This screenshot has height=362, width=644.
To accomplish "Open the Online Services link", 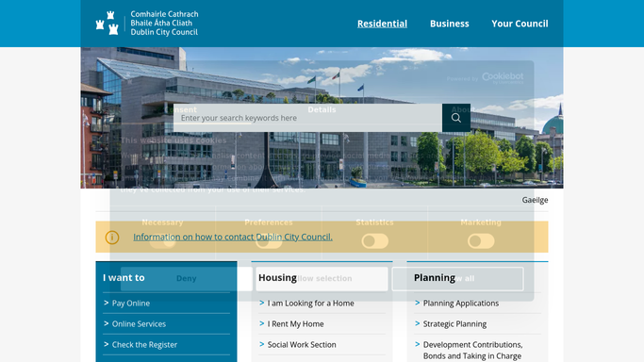I will coord(139,324).
